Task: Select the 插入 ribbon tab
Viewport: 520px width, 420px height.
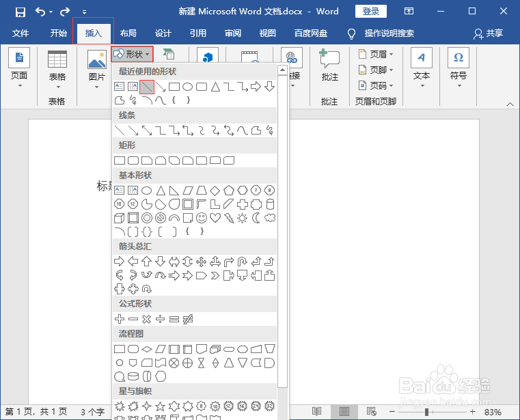Action: tap(93, 33)
